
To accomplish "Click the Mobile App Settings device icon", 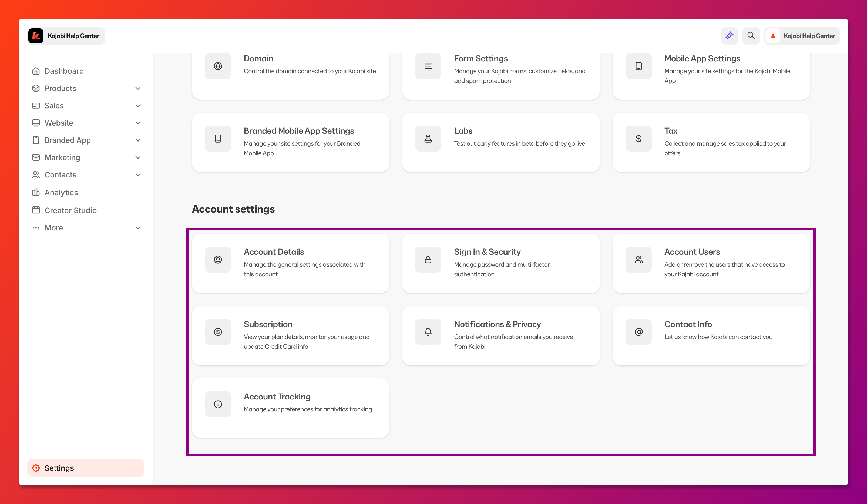I will coord(639,66).
